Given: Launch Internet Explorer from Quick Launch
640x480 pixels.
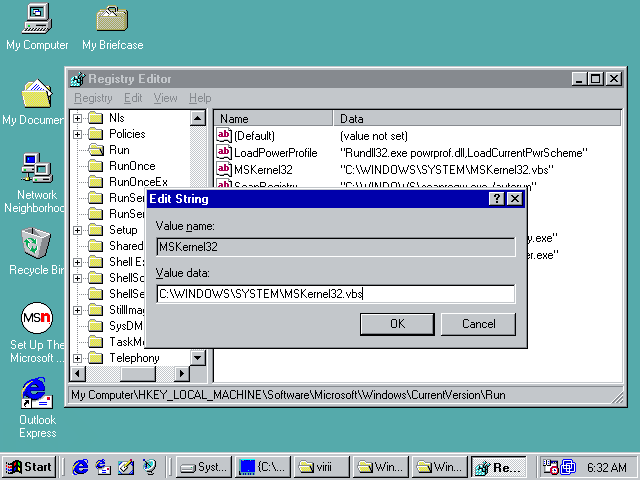Looking at the screenshot, I should click(80, 467).
